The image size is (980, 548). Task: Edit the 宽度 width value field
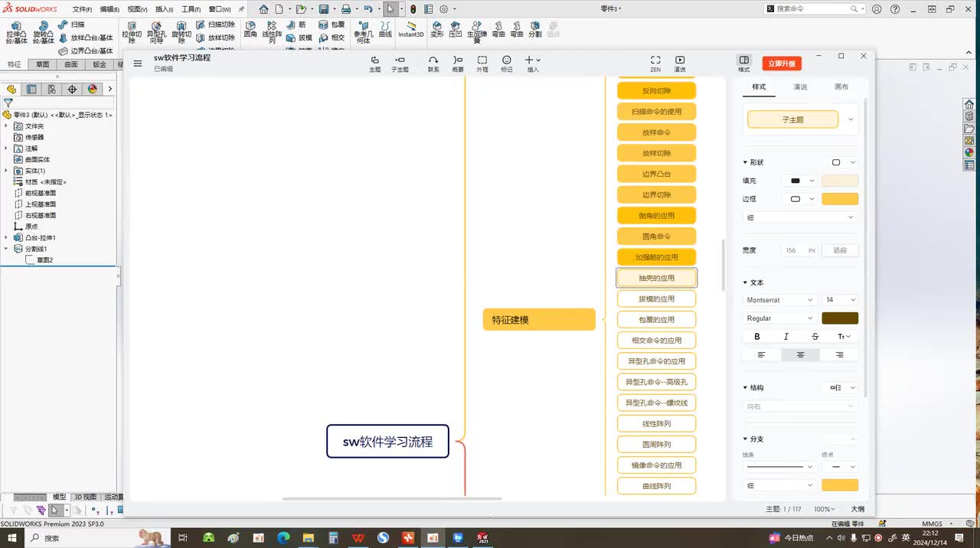tap(799, 250)
